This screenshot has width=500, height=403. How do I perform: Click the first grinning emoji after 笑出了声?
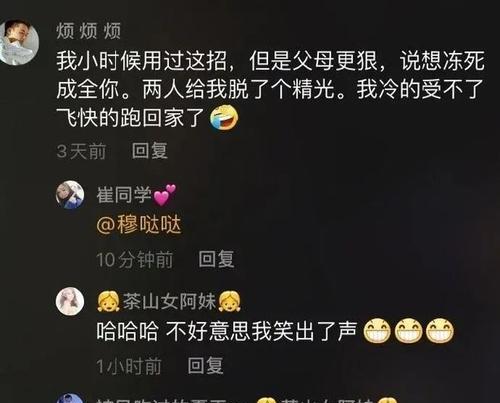[x=377, y=331]
